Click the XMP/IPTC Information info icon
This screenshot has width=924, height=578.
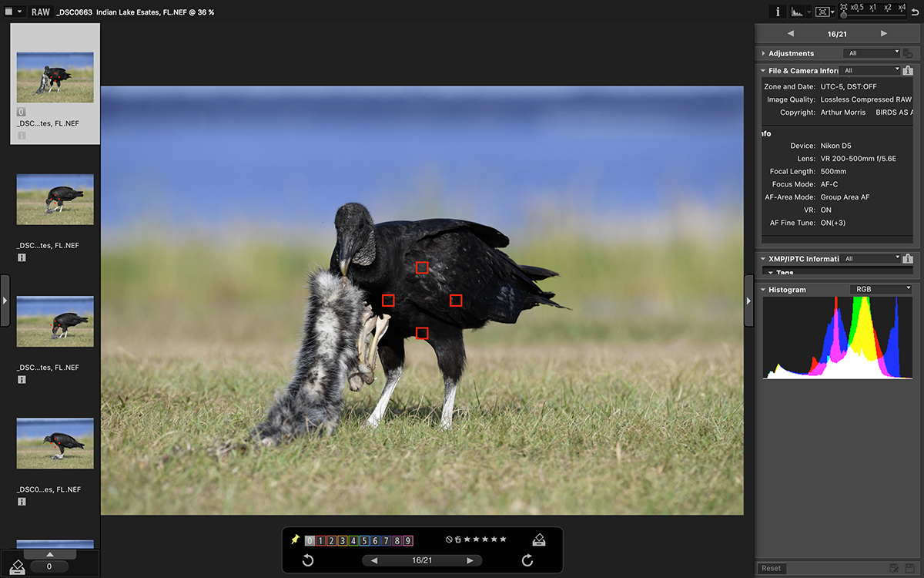(x=909, y=258)
